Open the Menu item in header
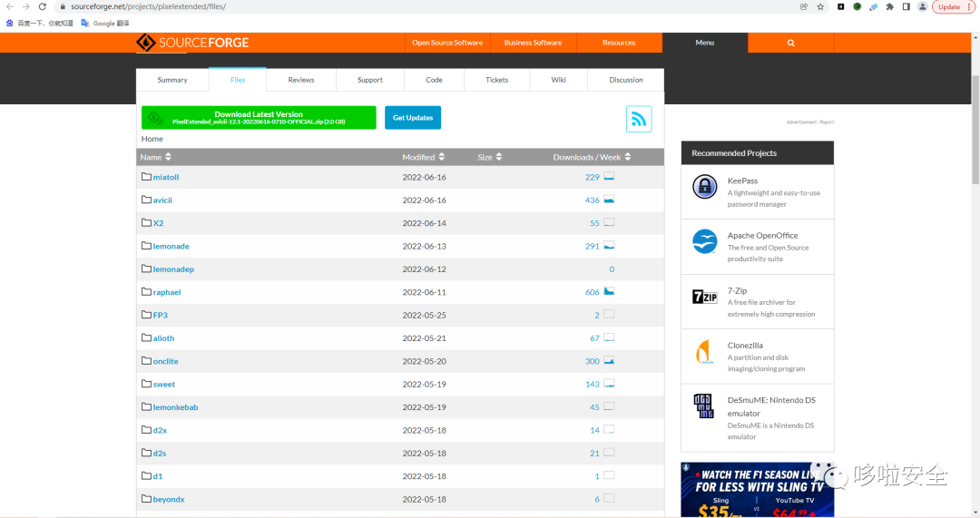Image resolution: width=980 pixels, height=518 pixels. pos(705,44)
